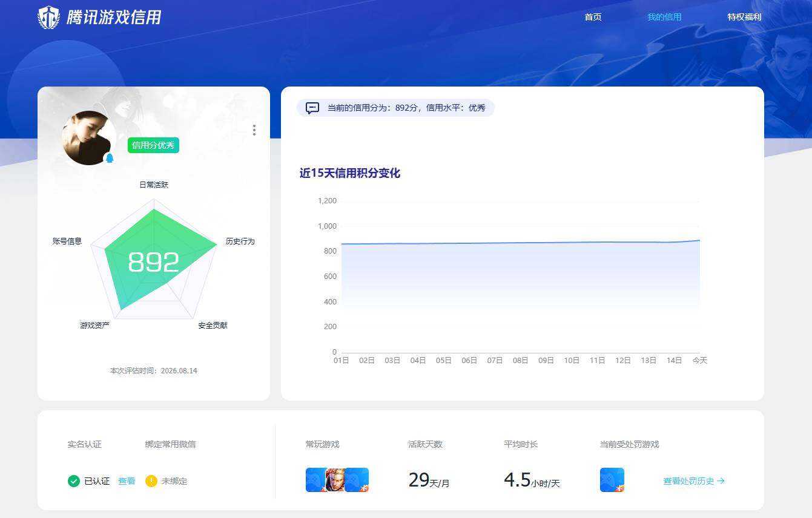Click the 腾讯游戏信用 site title
The width and height of the screenshot is (812, 518).
pyautogui.click(x=114, y=18)
